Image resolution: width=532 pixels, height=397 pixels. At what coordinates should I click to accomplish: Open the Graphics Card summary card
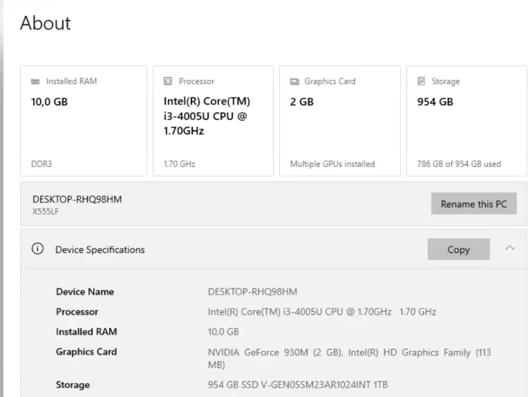340,121
